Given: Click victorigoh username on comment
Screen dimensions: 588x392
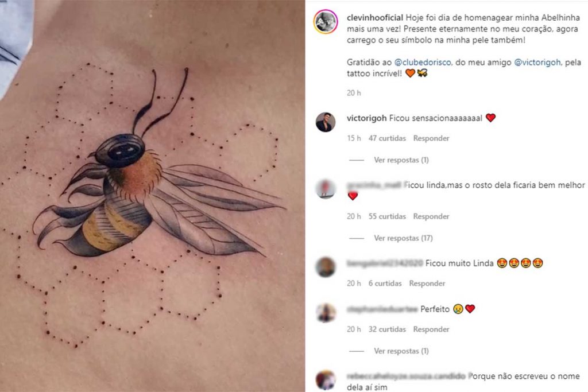Looking at the screenshot, I should click(366, 118).
